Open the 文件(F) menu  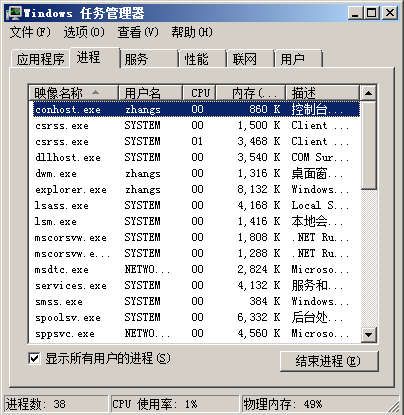pos(30,32)
